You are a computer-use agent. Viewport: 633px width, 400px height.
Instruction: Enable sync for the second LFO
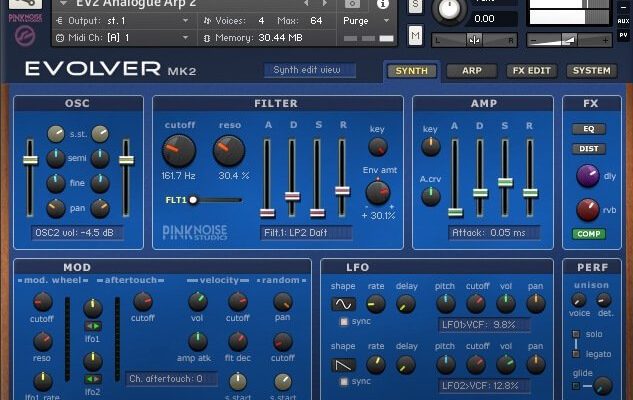click(x=344, y=381)
